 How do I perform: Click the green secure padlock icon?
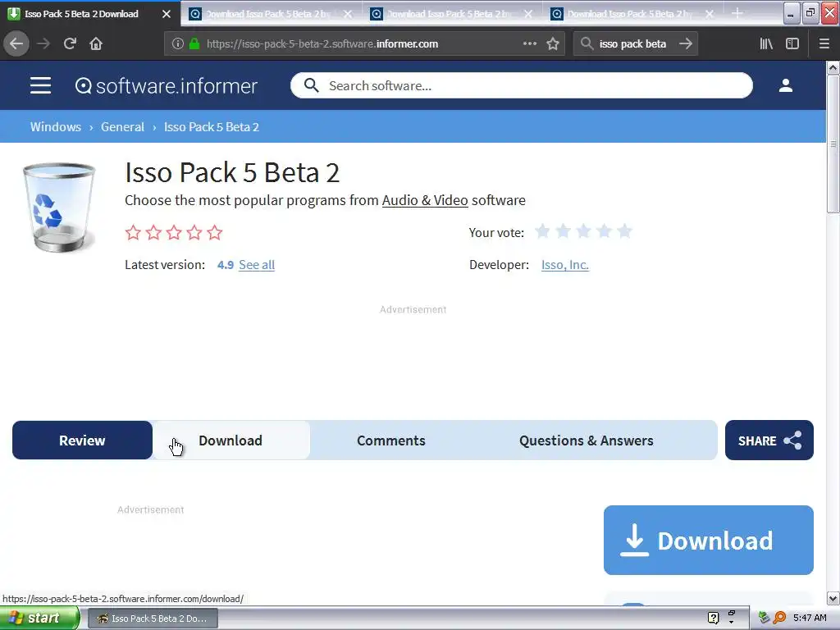[194, 44]
